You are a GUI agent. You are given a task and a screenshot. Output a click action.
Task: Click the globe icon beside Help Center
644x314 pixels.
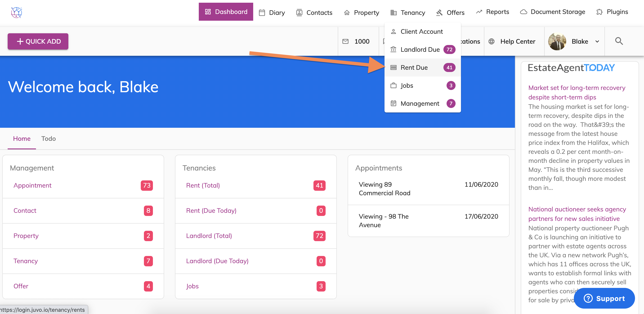(491, 42)
